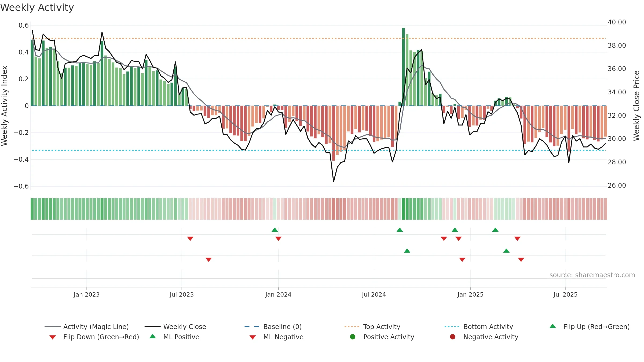The height and width of the screenshot is (362, 644).
Task: Click the flip-up marker just before Jan 2024
Action: click(x=275, y=230)
